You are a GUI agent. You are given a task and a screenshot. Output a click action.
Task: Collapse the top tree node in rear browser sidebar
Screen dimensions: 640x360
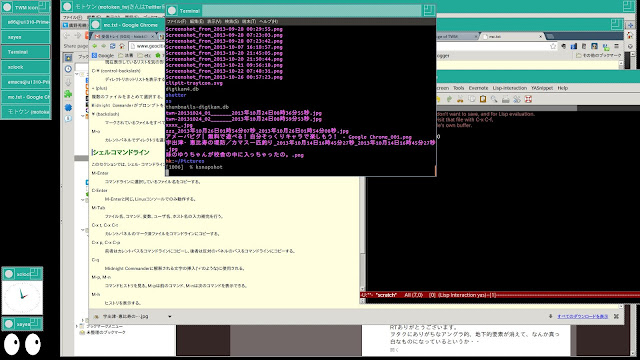click(x=77, y=74)
